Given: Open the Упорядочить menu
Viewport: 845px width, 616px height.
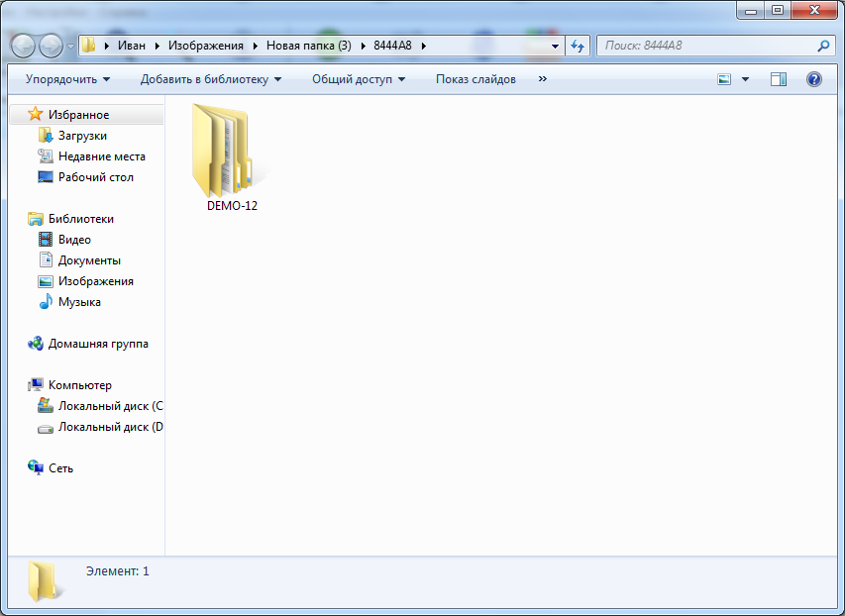Looking at the screenshot, I should (68, 79).
